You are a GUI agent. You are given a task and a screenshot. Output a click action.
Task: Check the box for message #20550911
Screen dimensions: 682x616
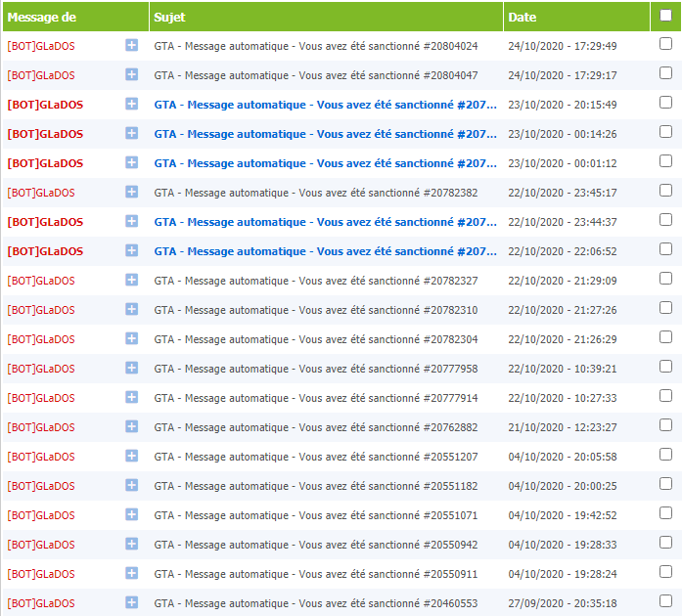[x=665, y=572]
